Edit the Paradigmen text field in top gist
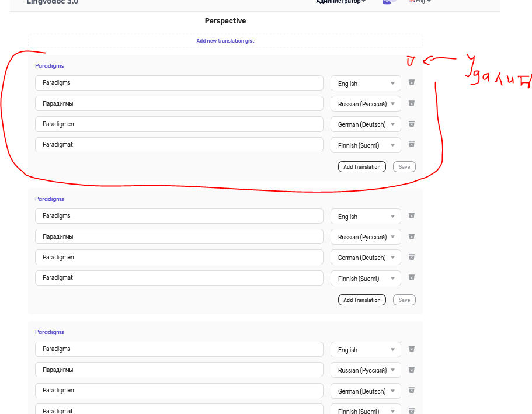This screenshot has width=532, height=414. coord(179,124)
